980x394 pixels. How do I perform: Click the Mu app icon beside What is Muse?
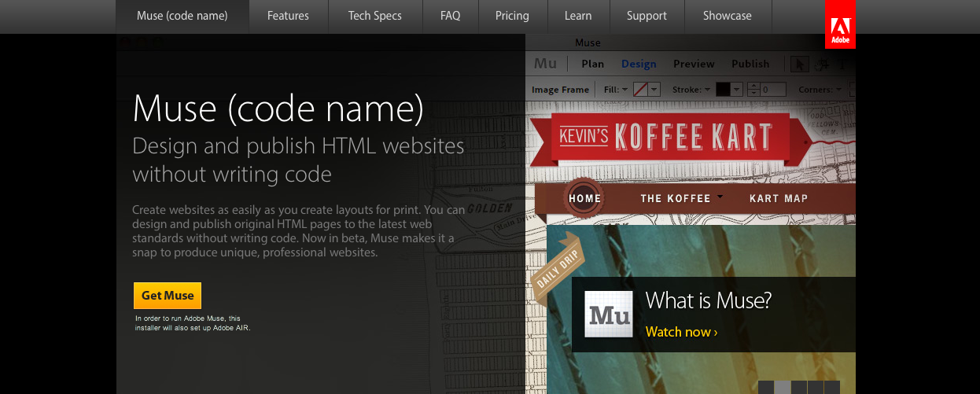tap(609, 315)
